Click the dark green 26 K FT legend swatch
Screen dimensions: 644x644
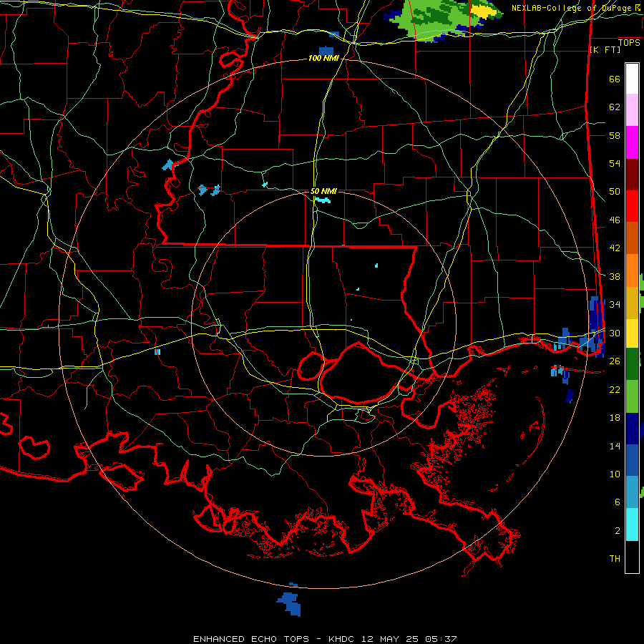(x=632, y=364)
